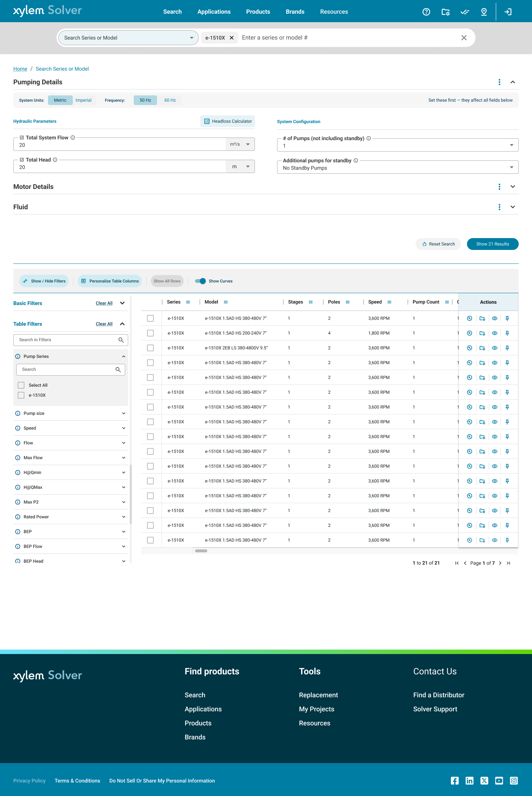This screenshot has width=532, height=796.
Task: Open Facebook icon in footer
Action: tap(455, 780)
